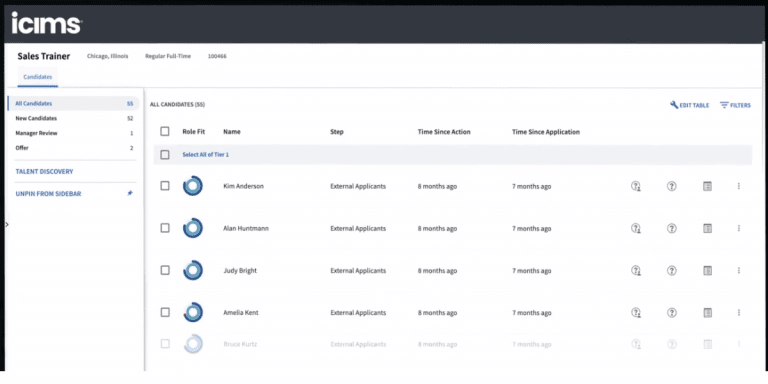Tick the Select All of Tier 1 checkbox

click(x=165, y=155)
